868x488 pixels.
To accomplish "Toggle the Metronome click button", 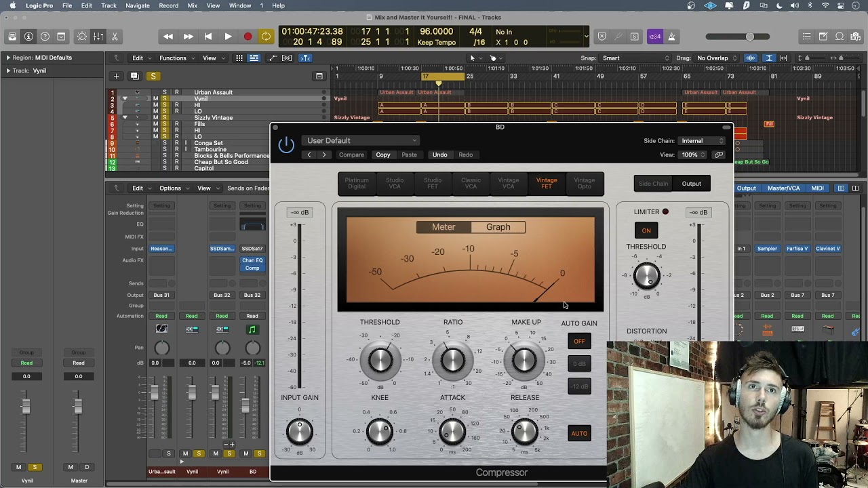I will [671, 37].
